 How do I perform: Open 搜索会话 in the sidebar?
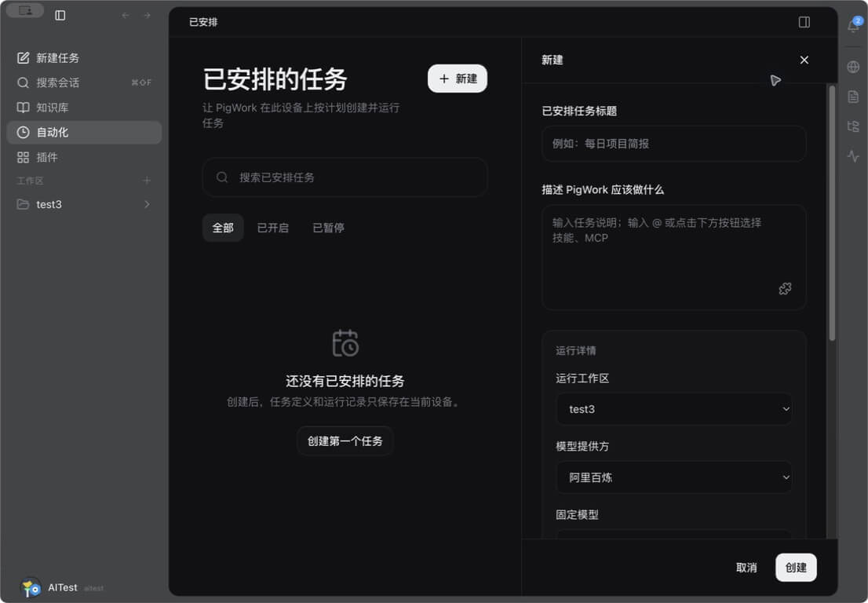84,83
